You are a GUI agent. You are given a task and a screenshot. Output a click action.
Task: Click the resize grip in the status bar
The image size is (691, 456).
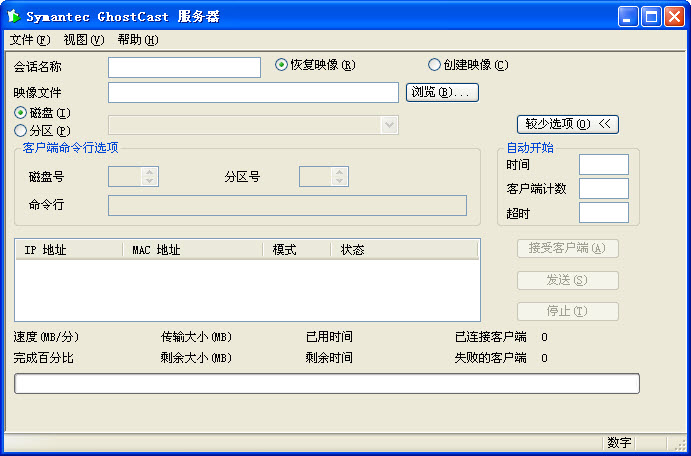(x=680, y=443)
